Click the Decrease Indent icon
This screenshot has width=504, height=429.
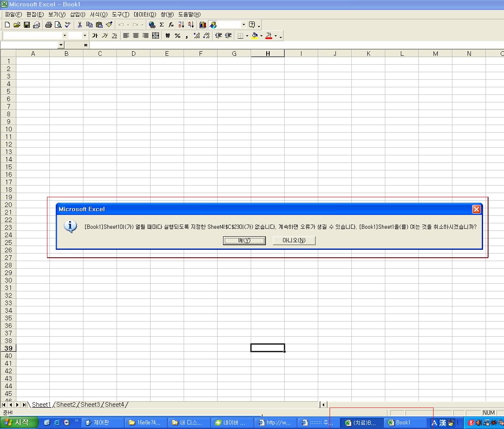coord(218,36)
